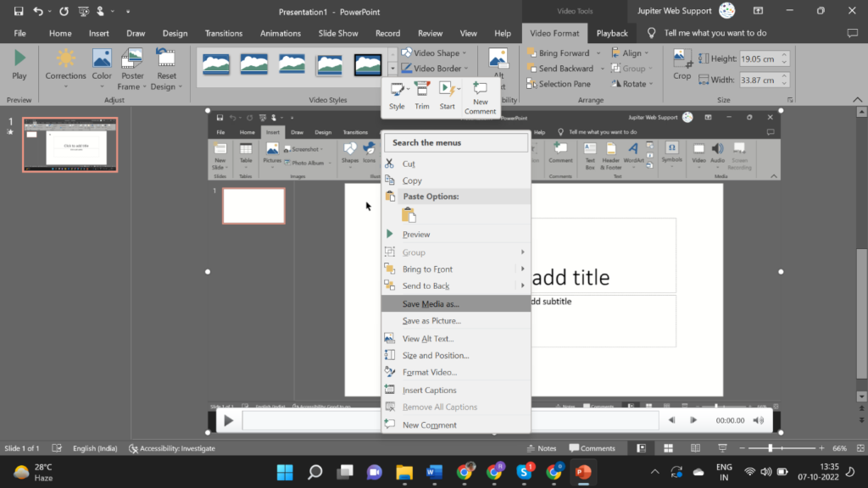Open Style gallery in mini toolbar
The height and width of the screenshot is (488, 868).
tap(397, 96)
